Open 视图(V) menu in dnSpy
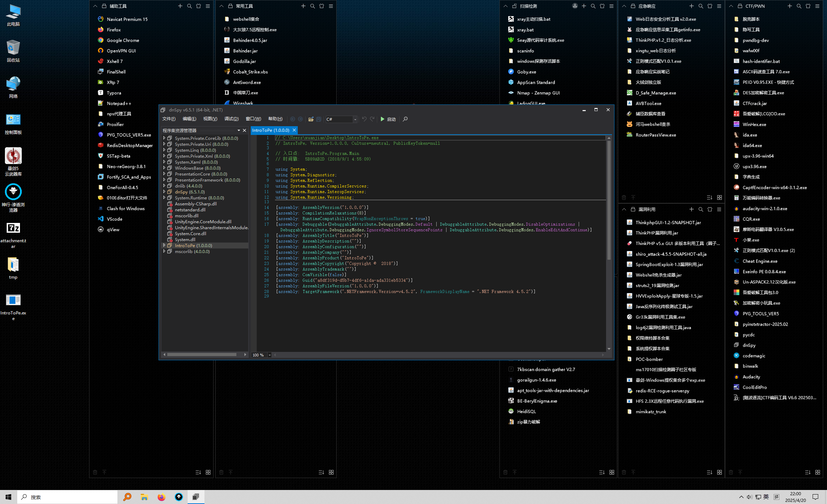 click(210, 119)
